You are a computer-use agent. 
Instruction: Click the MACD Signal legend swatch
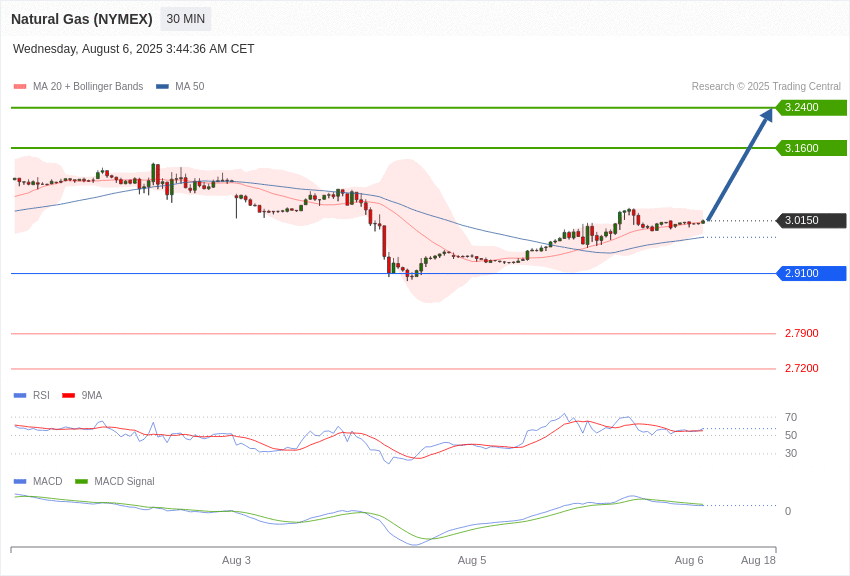(x=81, y=481)
